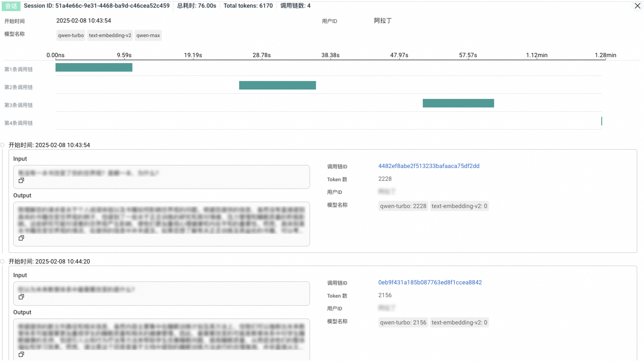The image size is (644, 362).
Task: Click the qwen-max model tag
Action: tap(148, 35)
